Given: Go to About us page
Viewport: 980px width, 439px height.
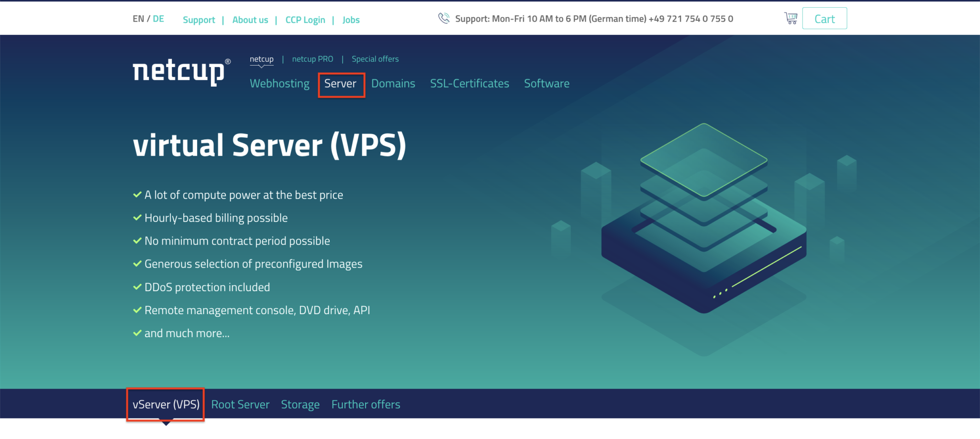Looking at the screenshot, I should (x=250, y=20).
